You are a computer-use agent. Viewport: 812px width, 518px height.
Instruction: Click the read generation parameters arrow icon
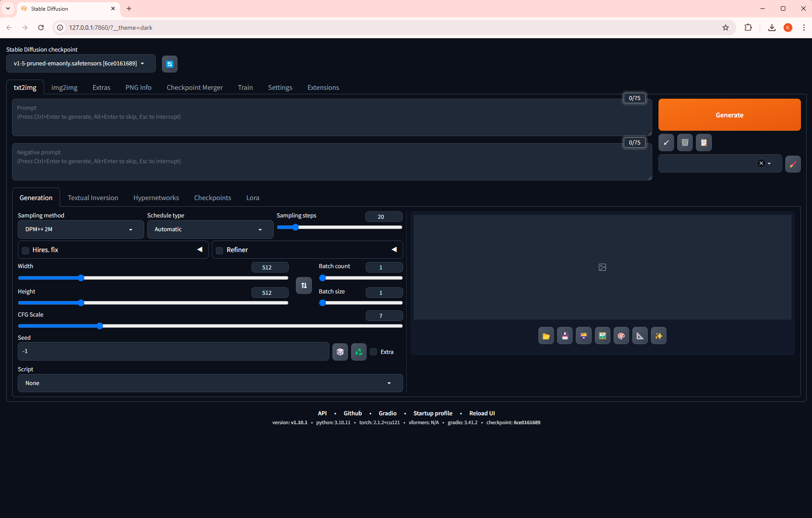pyautogui.click(x=666, y=143)
